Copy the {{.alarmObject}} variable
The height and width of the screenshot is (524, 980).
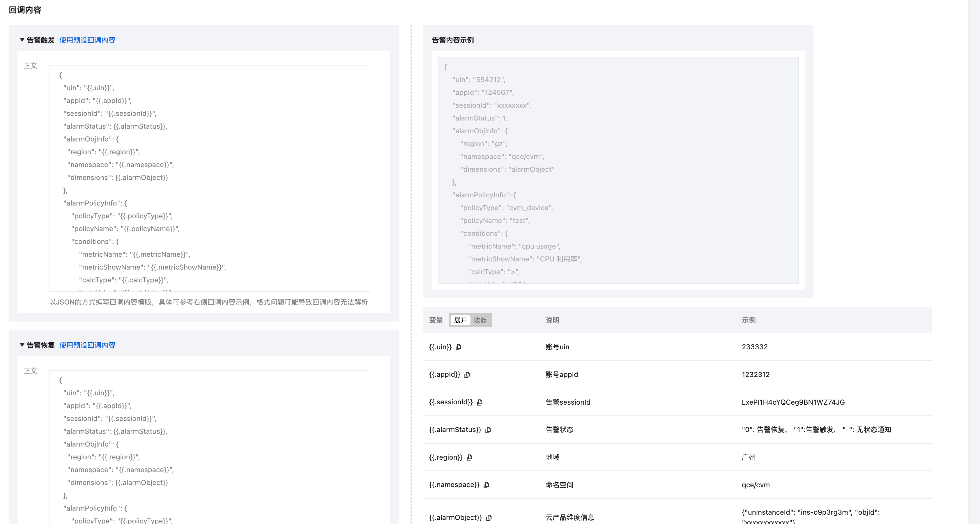[x=489, y=518]
